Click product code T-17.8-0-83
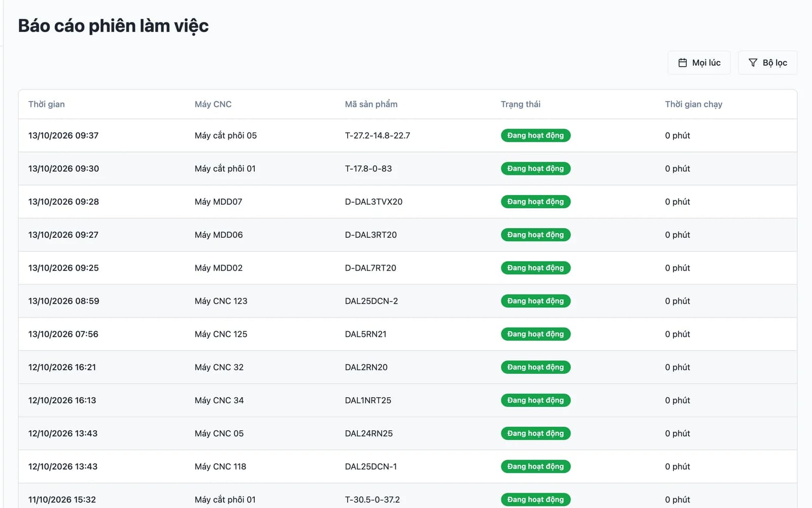The image size is (812, 508). pos(368,169)
